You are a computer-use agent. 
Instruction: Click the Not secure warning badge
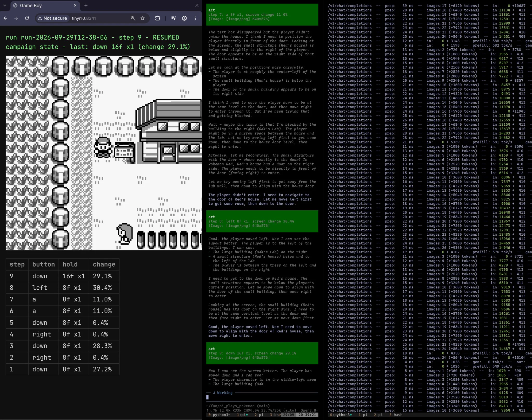[x=52, y=18]
